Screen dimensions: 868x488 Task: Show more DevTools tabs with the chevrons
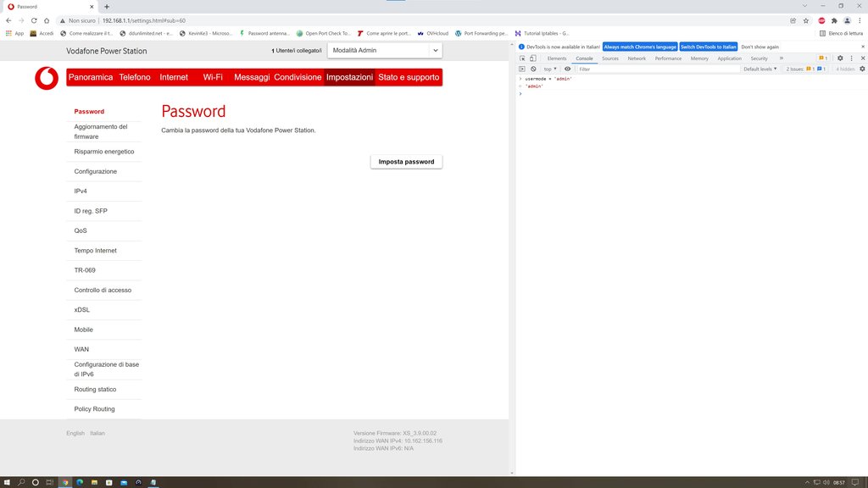coord(781,58)
